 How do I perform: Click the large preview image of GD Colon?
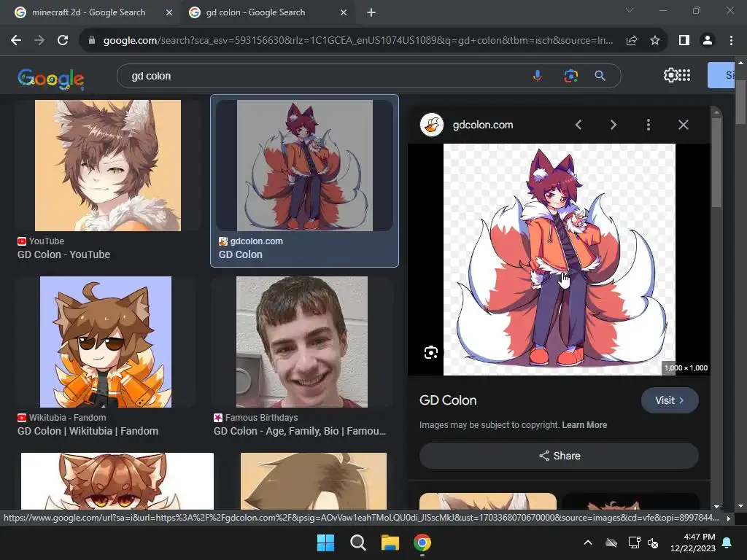click(560, 260)
